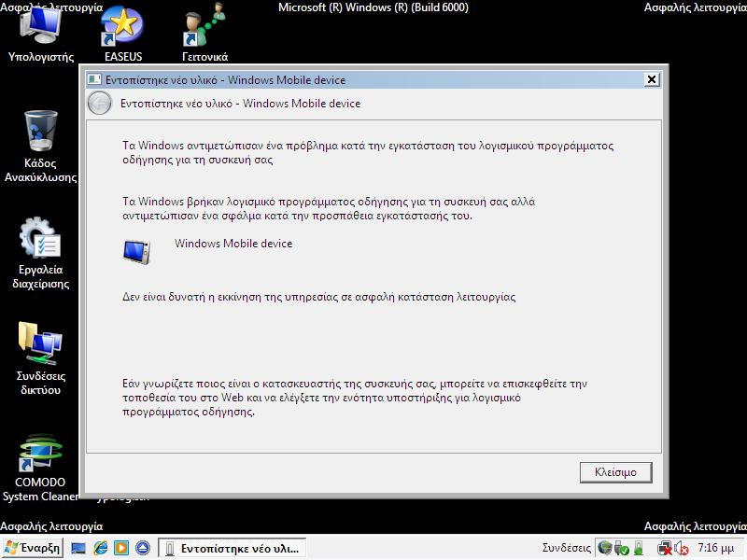The image size is (747, 560).
Task: Click the Κλείσιμο button in the dialog
Action: click(615, 472)
